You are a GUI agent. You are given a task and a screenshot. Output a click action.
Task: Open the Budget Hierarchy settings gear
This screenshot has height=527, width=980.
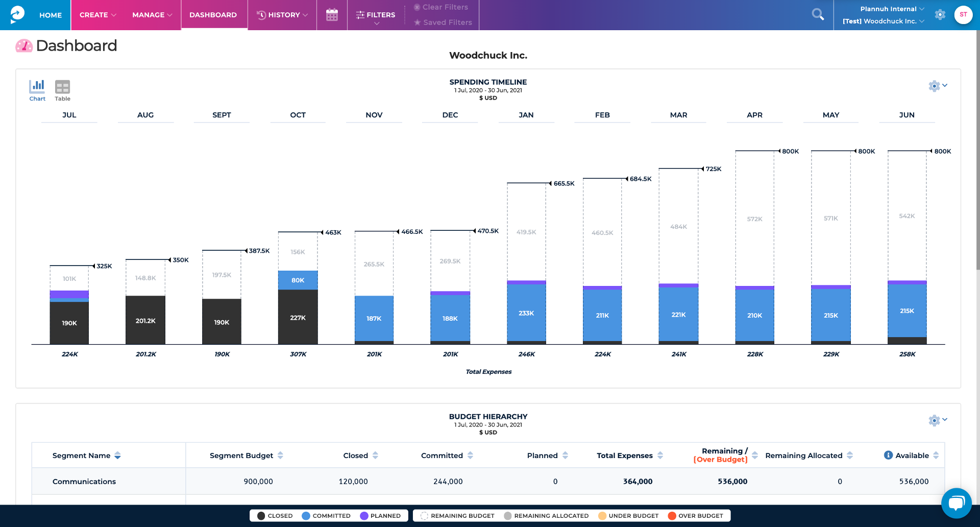[x=935, y=420]
